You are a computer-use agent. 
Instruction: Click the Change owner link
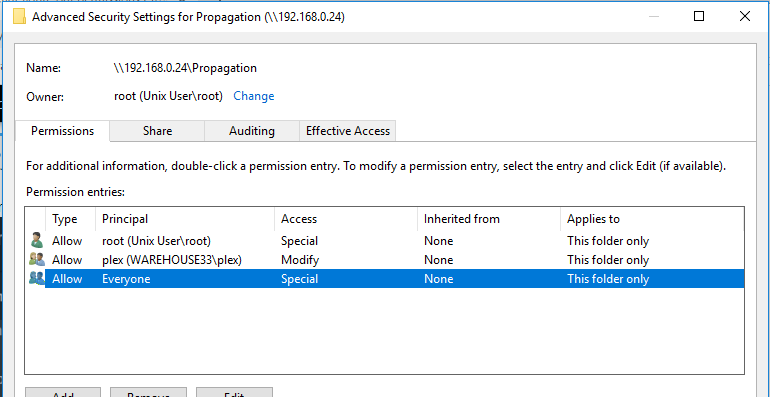point(253,96)
